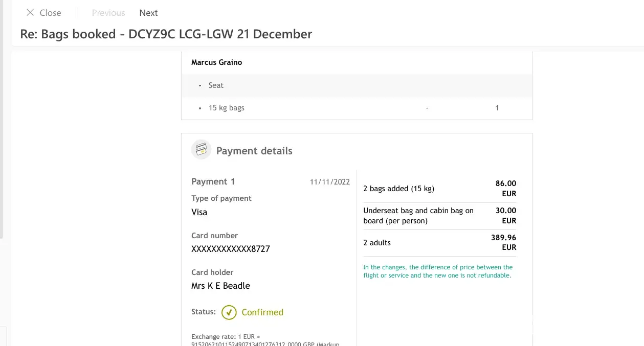This screenshot has width=644, height=346.
Task: Click the masked card number ending 8727
Action: (x=230, y=249)
